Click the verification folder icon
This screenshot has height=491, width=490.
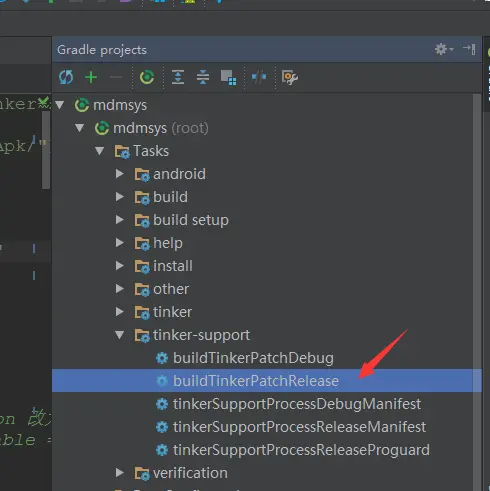coord(142,474)
